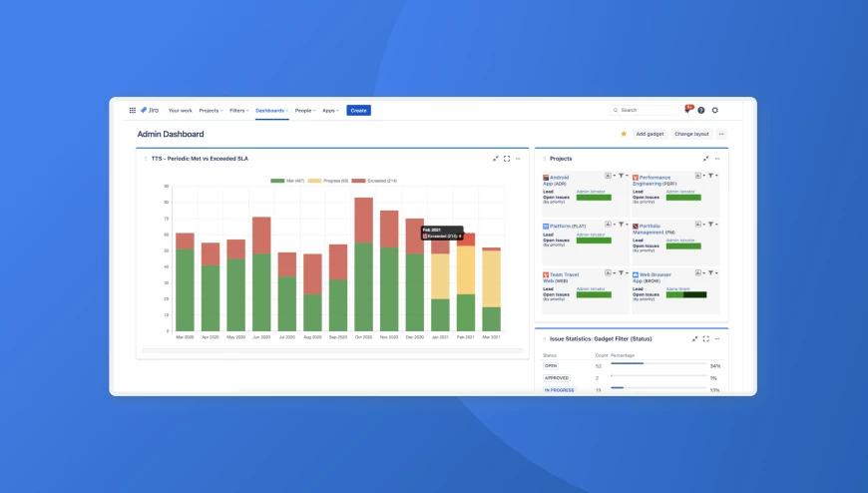Maximize the Issue Statistics gadget
Viewport: 868px width, 493px height.
pos(705,339)
